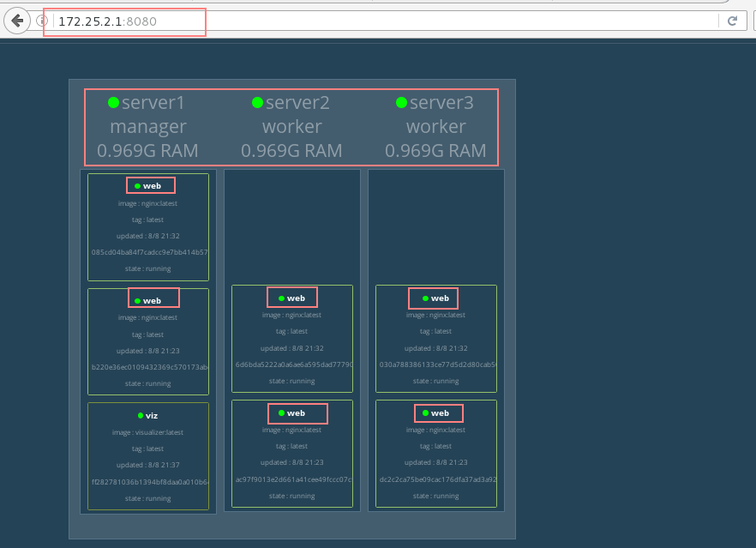The image size is (756, 548).
Task: Click container ID starting with 6d6bda5222a0
Action: (294, 364)
